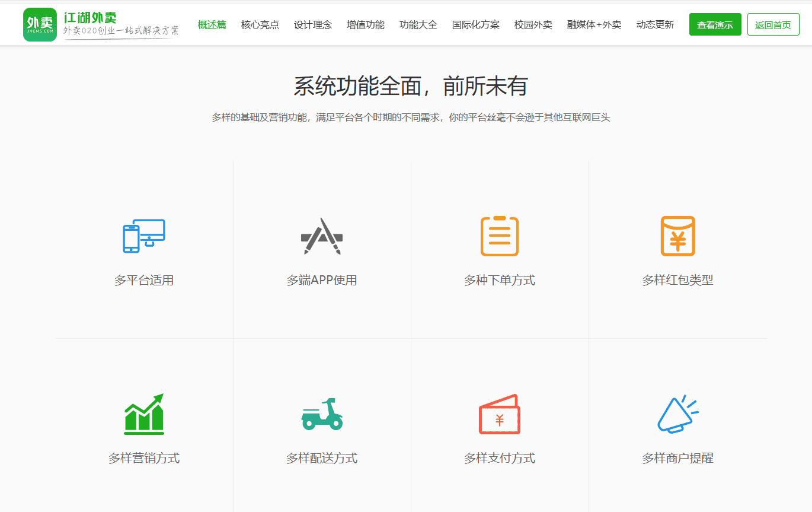Select the orange clipboard order icon
This screenshot has height=512, width=812.
500,236
